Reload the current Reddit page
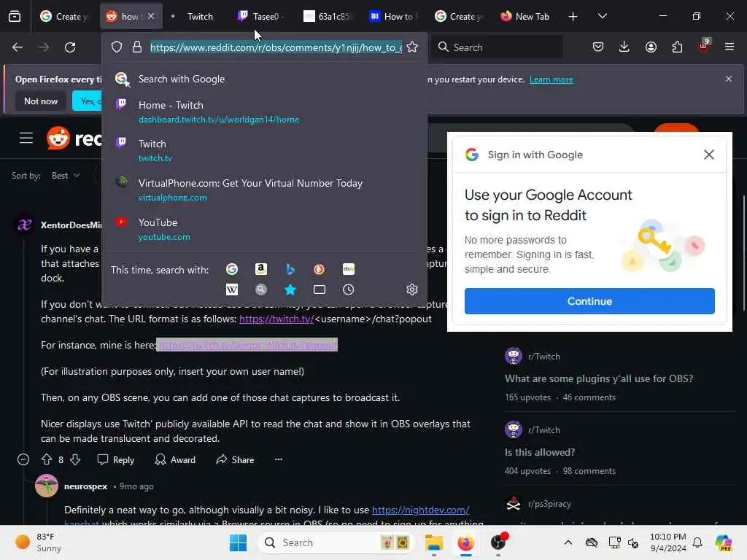The width and height of the screenshot is (747, 560). tap(70, 47)
